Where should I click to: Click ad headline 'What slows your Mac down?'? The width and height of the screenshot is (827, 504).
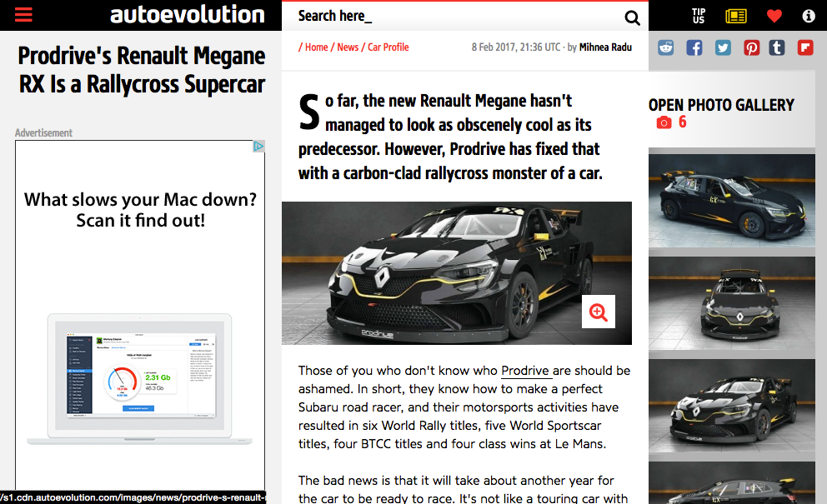(x=140, y=200)
